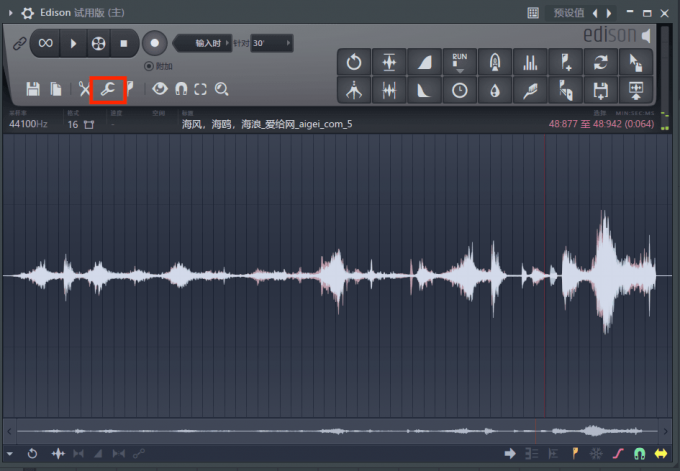
Task: Click the blur droplet tool icon
Action: click(494, 90)
